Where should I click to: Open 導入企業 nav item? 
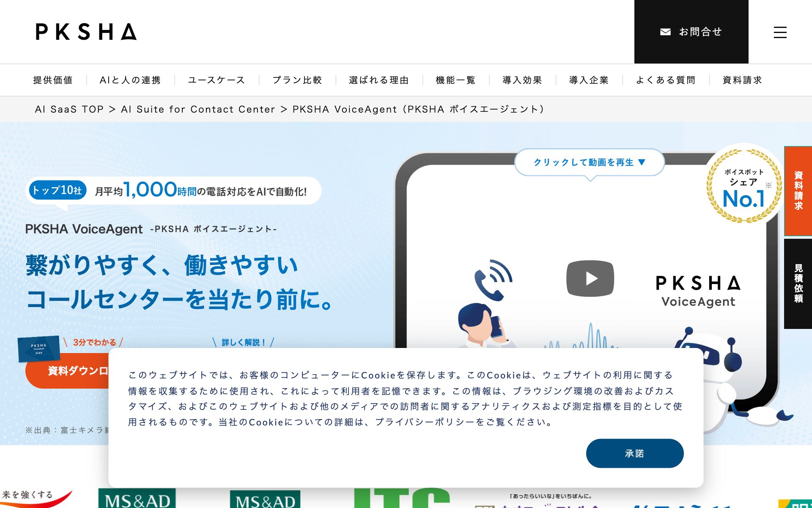coord(589,80)
